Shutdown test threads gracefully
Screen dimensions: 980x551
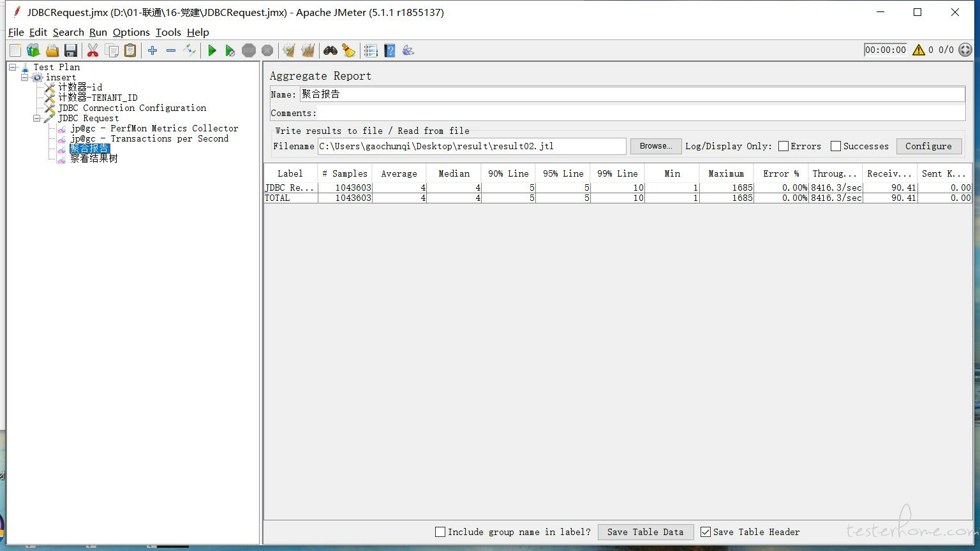(267, 50)
